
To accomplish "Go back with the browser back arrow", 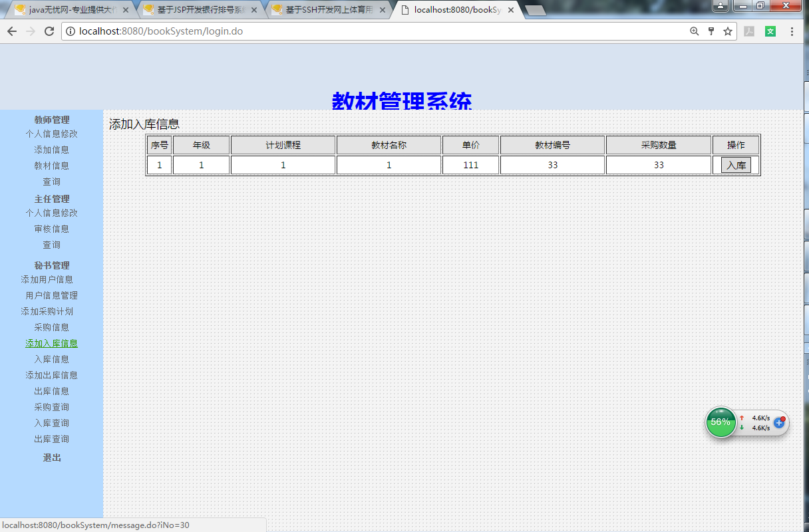I will (11, 31).
